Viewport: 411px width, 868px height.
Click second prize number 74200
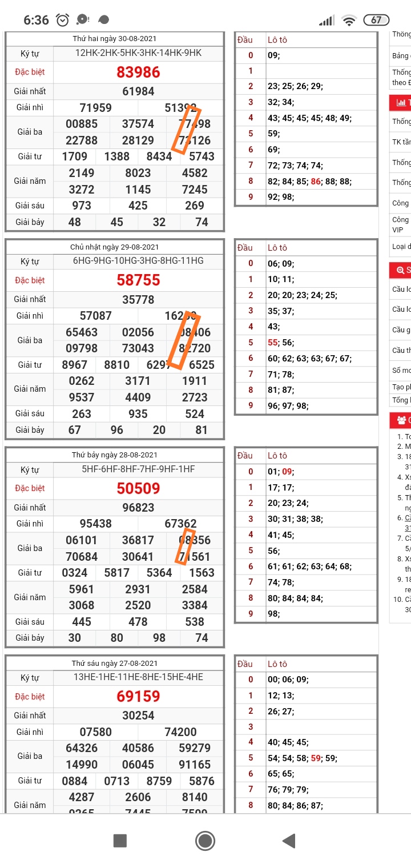(x=180, y=732)
